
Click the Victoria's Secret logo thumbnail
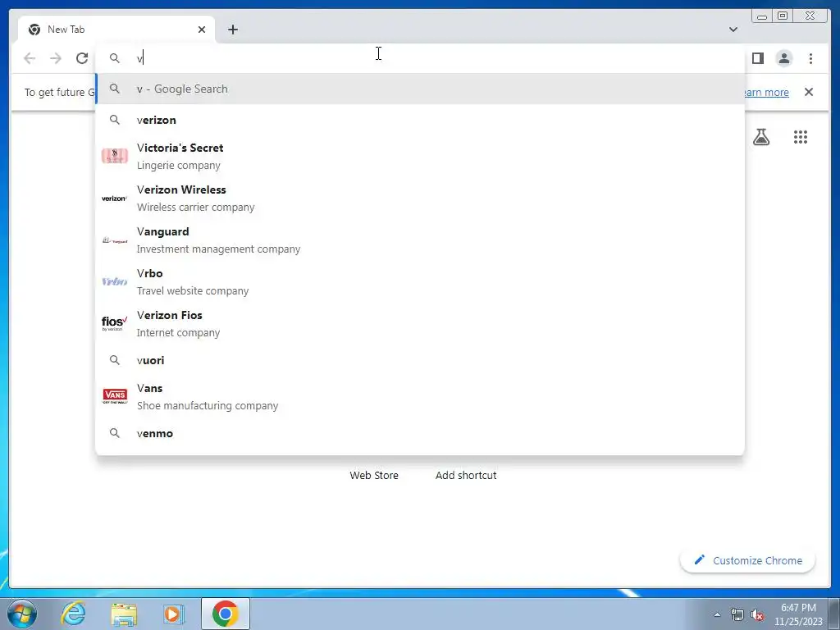coord(115,156)
